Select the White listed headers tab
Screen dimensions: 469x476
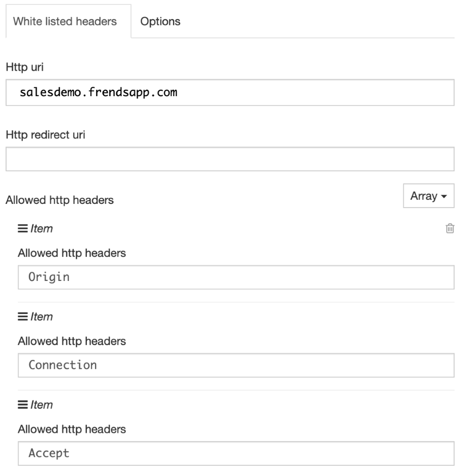(x=65, y=21)
